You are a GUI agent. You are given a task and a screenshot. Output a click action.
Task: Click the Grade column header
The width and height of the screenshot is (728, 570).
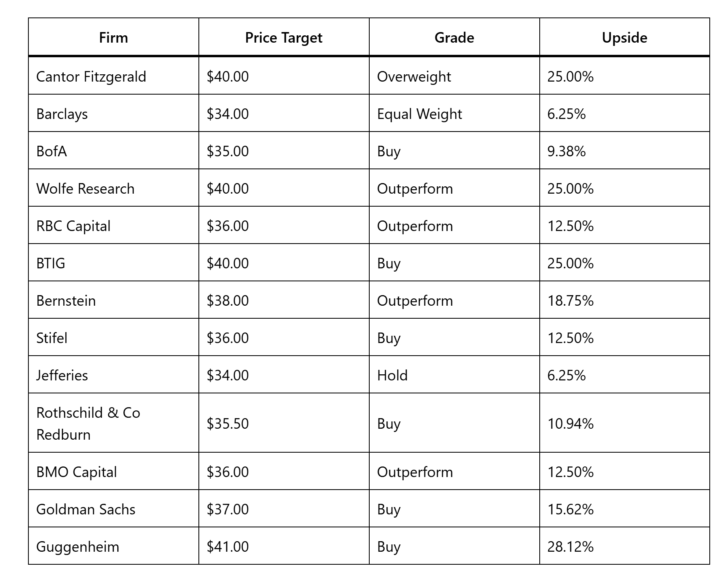pyautogui.click(x=454, y=38)
